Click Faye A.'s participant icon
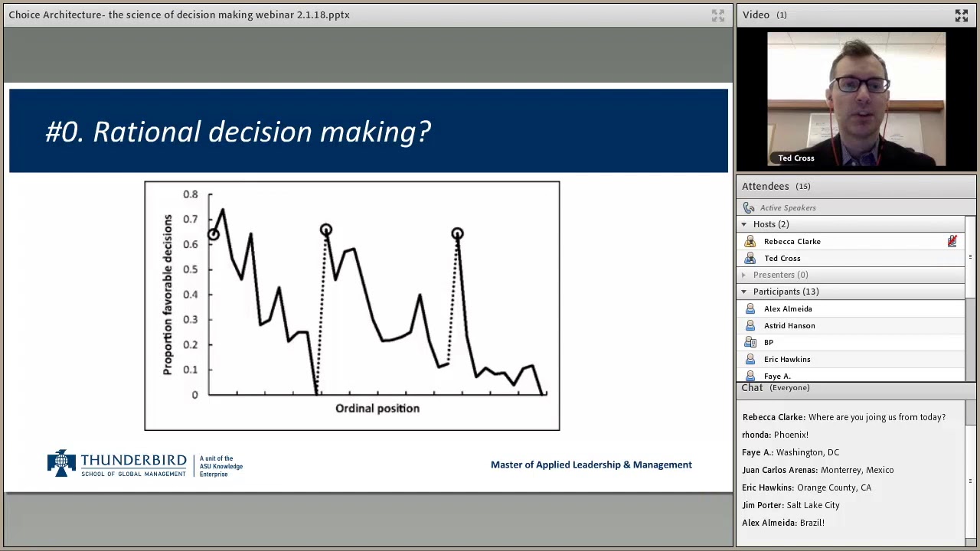Screen dimensions: 980x551 coord(750,375)
